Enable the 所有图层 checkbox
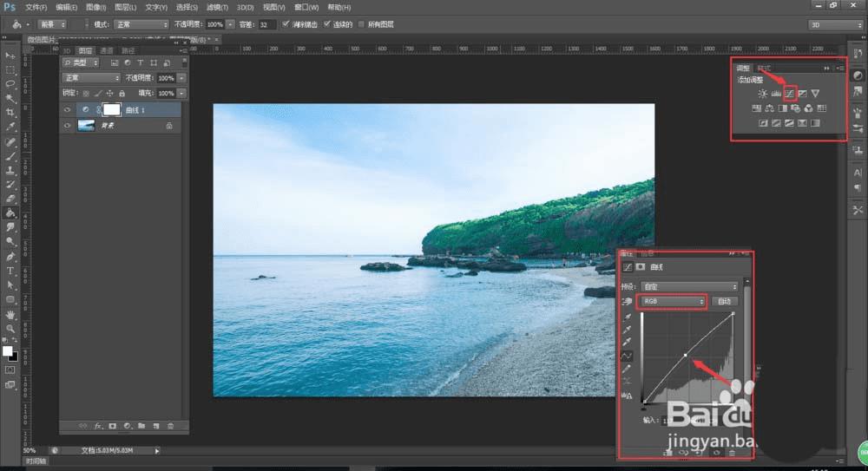The height and width of the screenshot is (471, 868). click(x=361, y=24)
